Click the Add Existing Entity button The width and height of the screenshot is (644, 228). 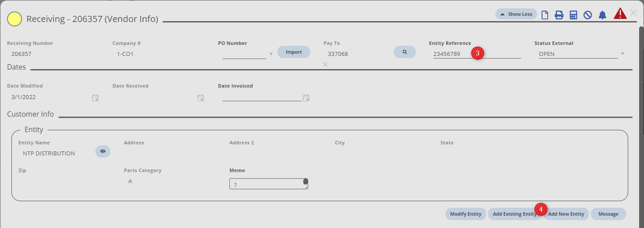pyautogui.click(x=514, y=214)
